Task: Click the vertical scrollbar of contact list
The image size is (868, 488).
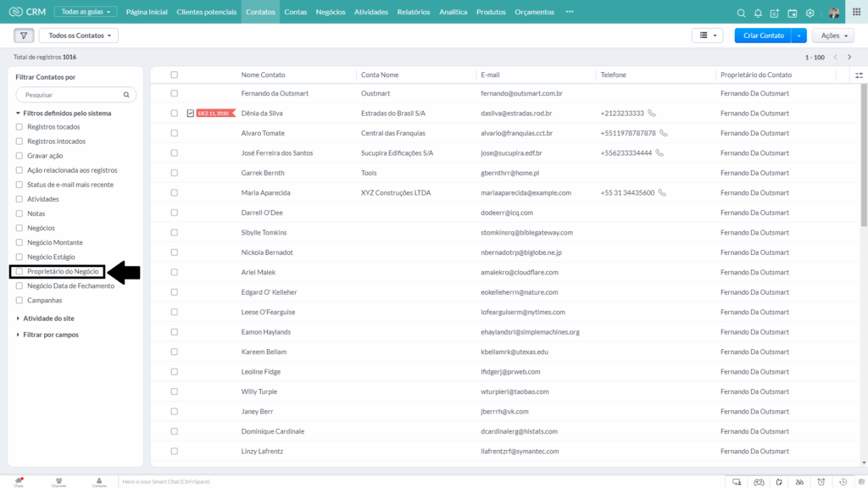Action: [864, 155]
